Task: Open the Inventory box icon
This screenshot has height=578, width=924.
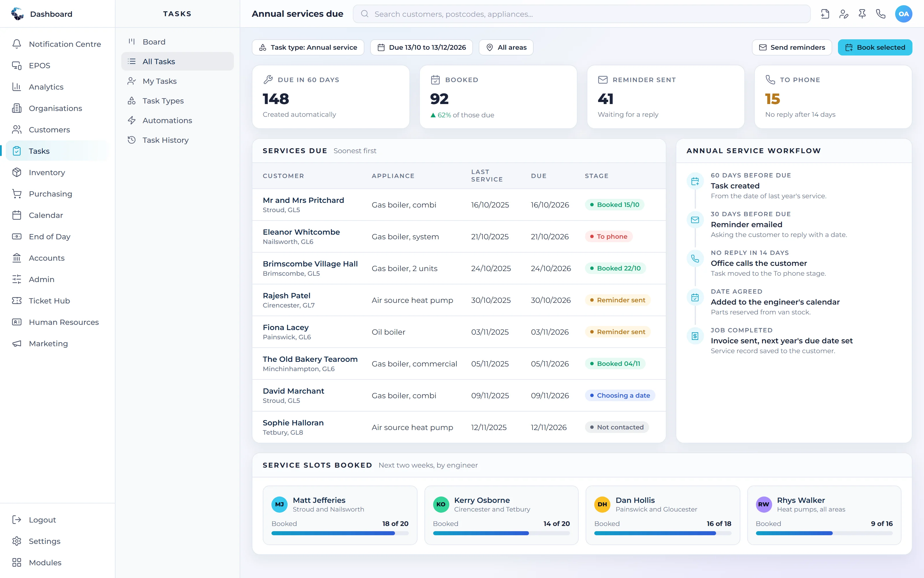Action: (17, 173)
